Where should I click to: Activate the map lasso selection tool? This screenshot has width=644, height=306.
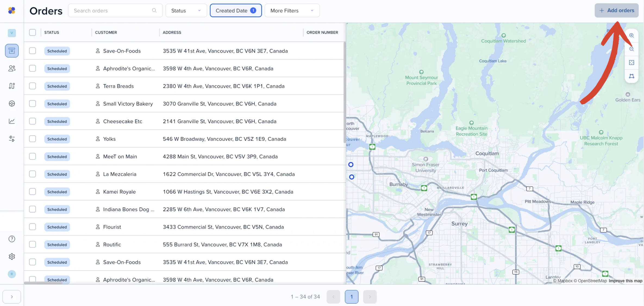point(632,76)
